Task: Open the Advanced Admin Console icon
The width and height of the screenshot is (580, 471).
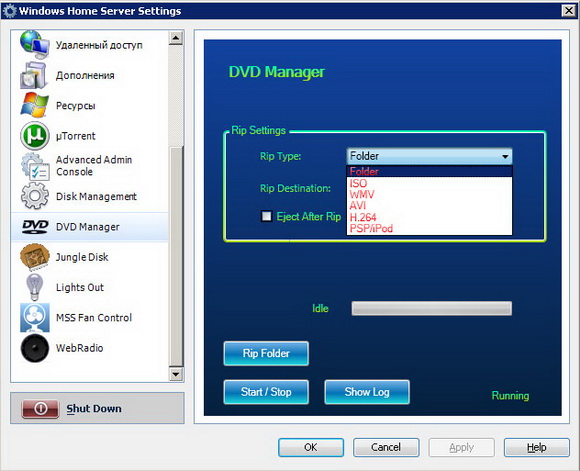Action: 34,166
